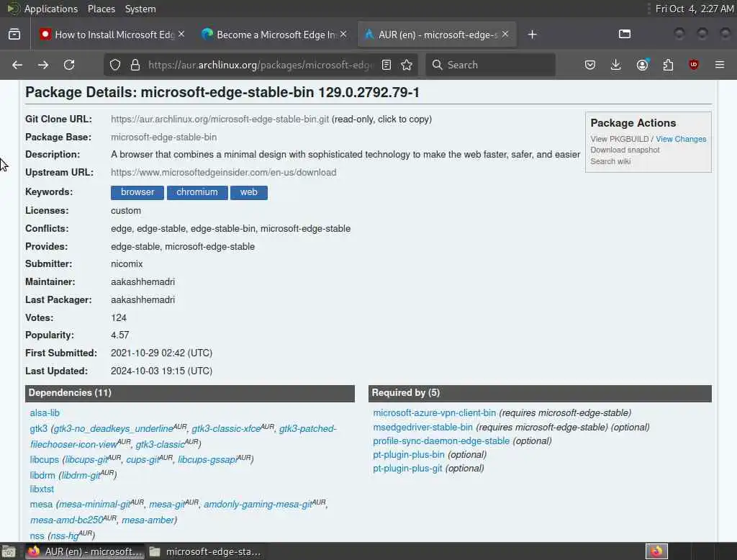Click View Changes in Package Actions
Image resolution: width=737 pixels, height=560 pixels.
click(x=681, y=139)
